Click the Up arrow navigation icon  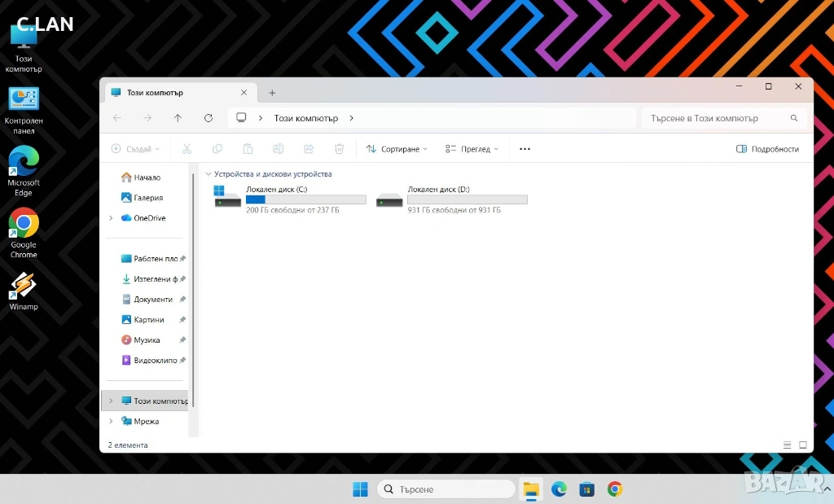pyautogui.click(x=178, y=118)
